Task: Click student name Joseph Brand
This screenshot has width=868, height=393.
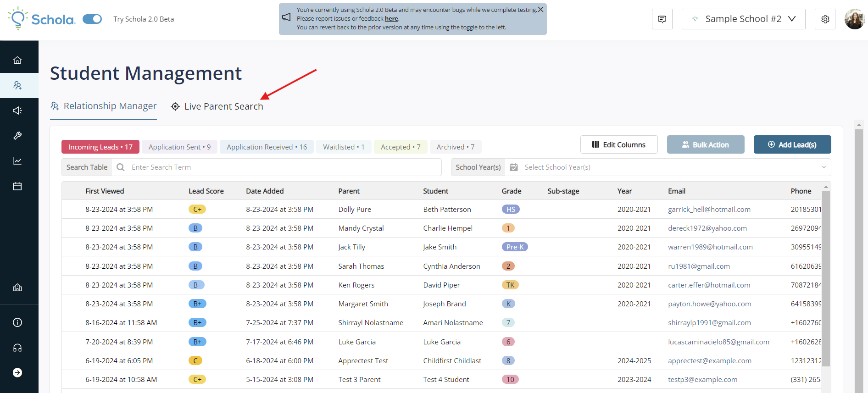Action: click(445, 304)
